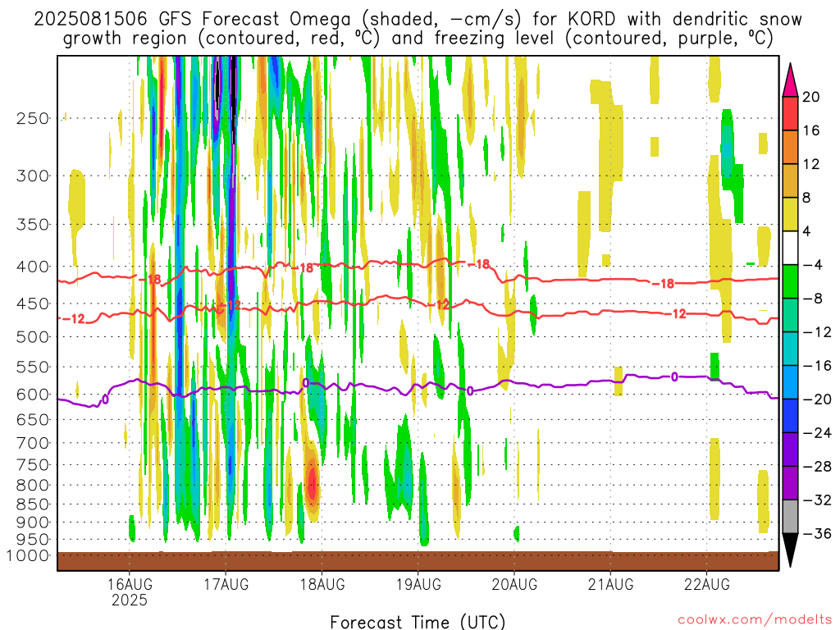Click the 750 pressure level label

(x=33, y=464)
